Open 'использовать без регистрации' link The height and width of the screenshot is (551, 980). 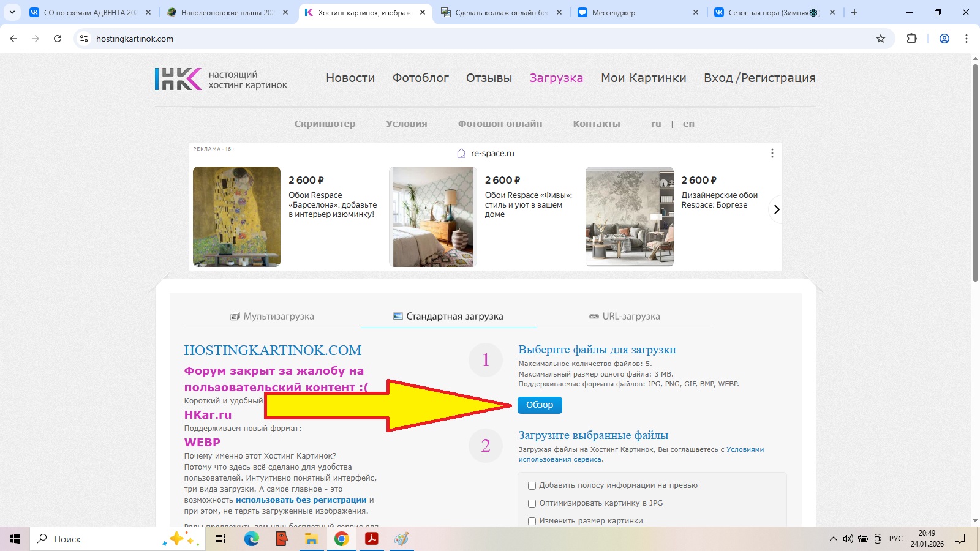tap(301, 500)
